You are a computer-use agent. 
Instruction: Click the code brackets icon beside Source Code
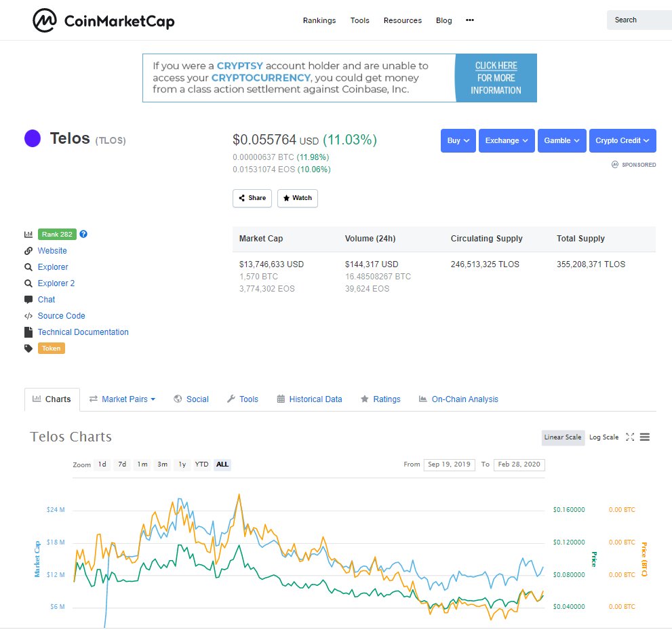coord(28,316)
